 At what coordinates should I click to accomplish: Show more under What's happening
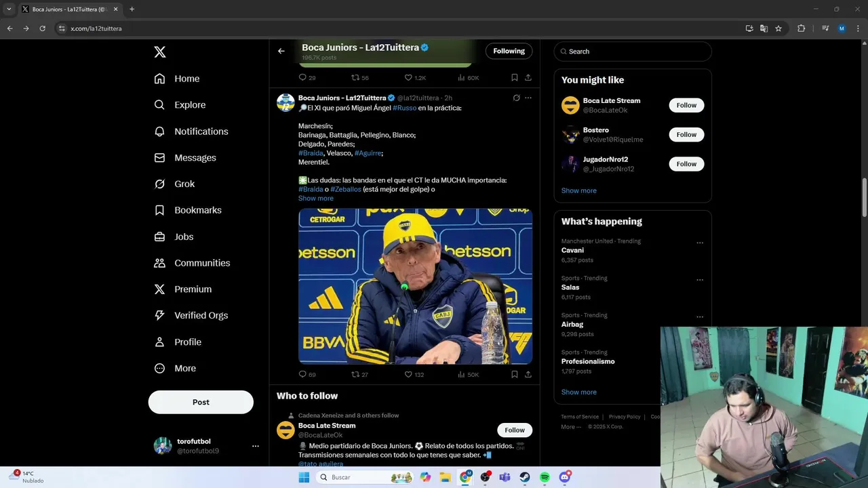pyautogui.click(x=579, y=392)
